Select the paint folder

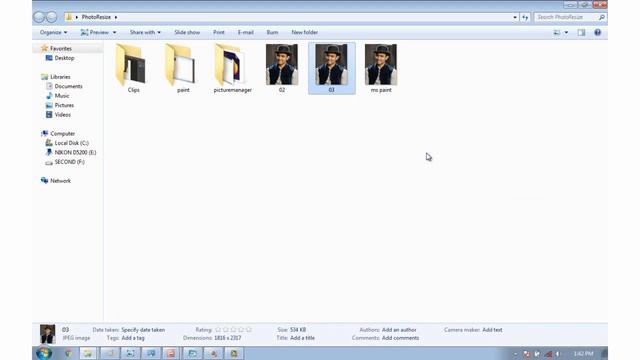[x=183, y=68]
